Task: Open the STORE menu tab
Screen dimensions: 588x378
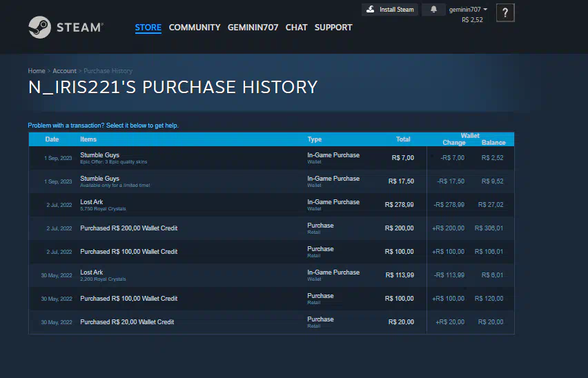Action: coord(148,28)
